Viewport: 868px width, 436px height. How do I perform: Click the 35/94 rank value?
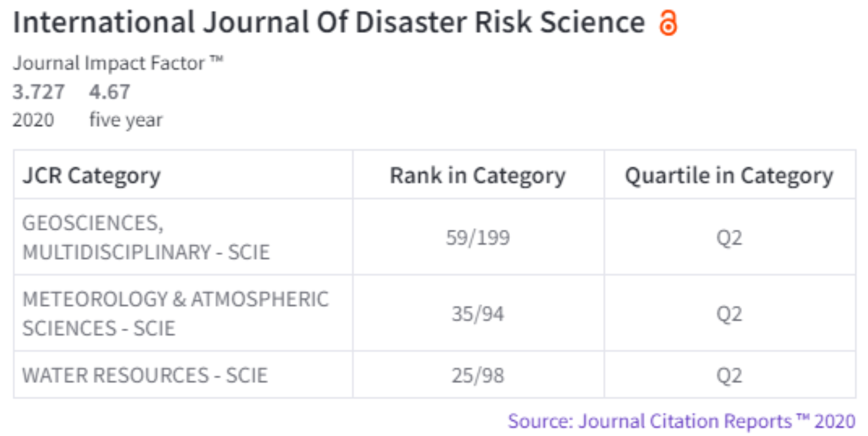pos(478,314)
